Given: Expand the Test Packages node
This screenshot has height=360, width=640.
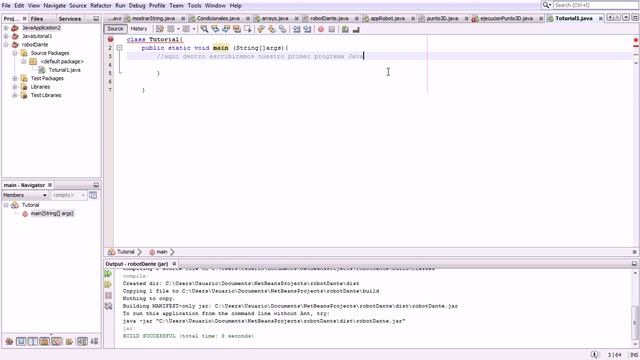Looking at the screenshot, I should pos(15,78).
